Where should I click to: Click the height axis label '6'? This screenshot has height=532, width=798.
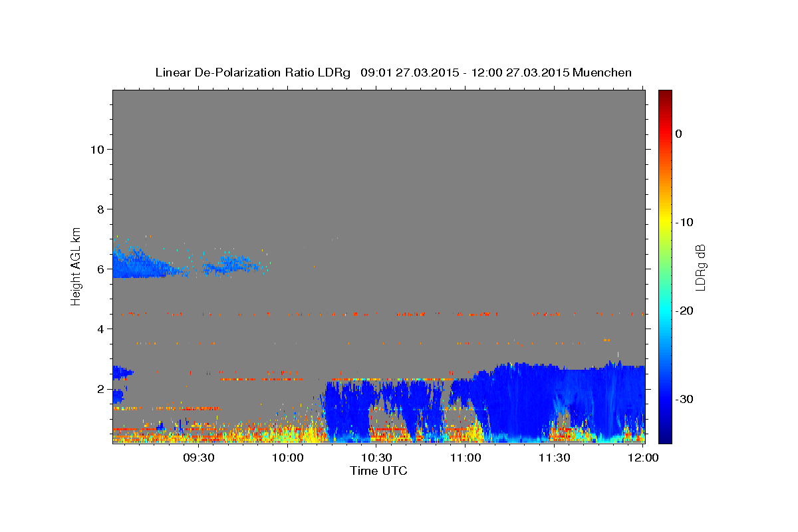100,269
